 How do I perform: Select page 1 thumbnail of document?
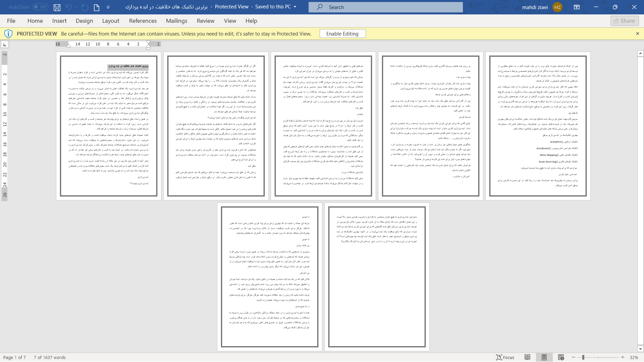click(109, 126)
